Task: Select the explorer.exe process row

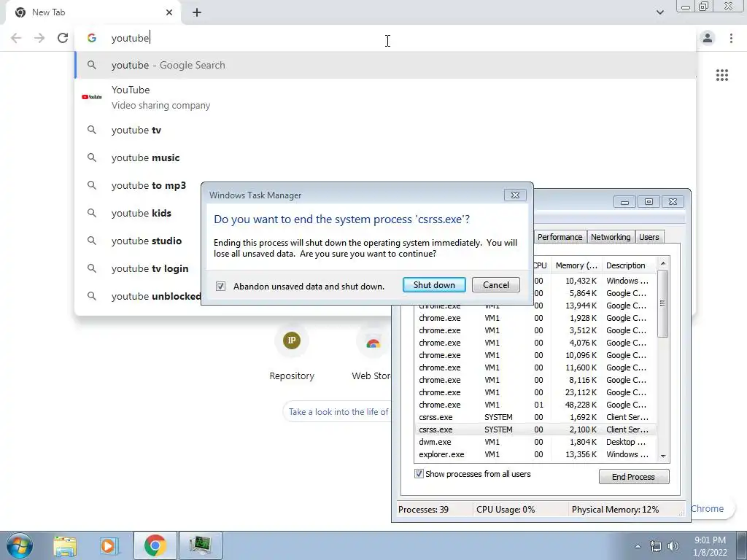Action: pyautogui.click(x=535, y=454)
